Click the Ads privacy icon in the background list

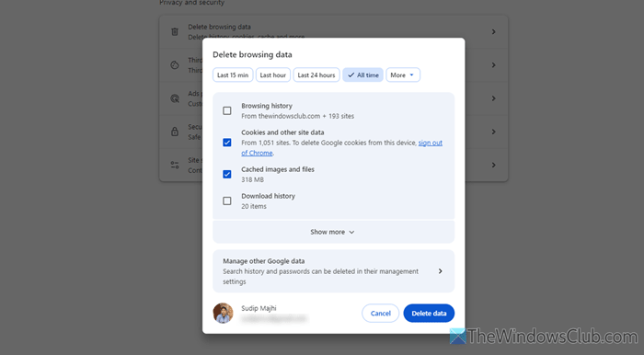point(175,98)
